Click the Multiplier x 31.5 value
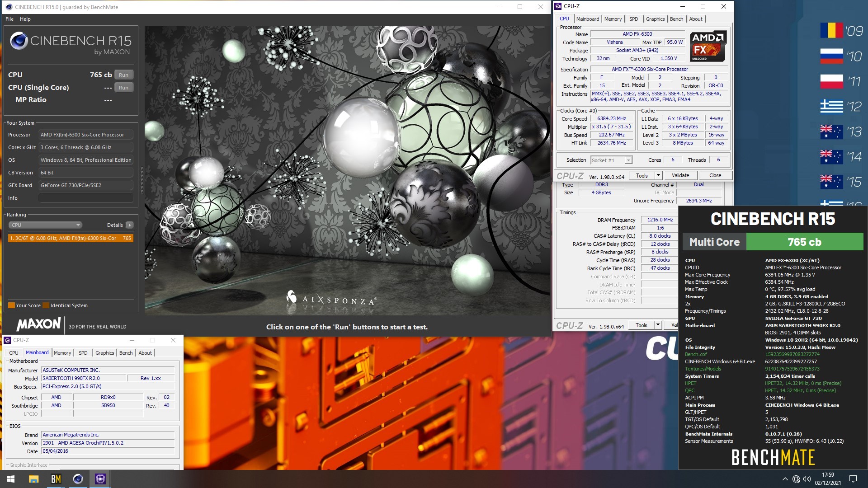 [612, 127]
